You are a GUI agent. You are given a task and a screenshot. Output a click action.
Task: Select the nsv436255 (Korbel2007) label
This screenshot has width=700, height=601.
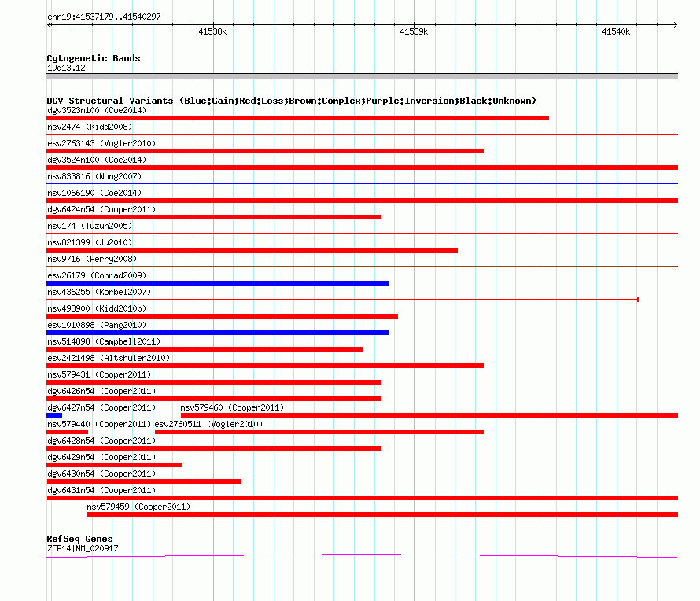(x=99, y=292)
